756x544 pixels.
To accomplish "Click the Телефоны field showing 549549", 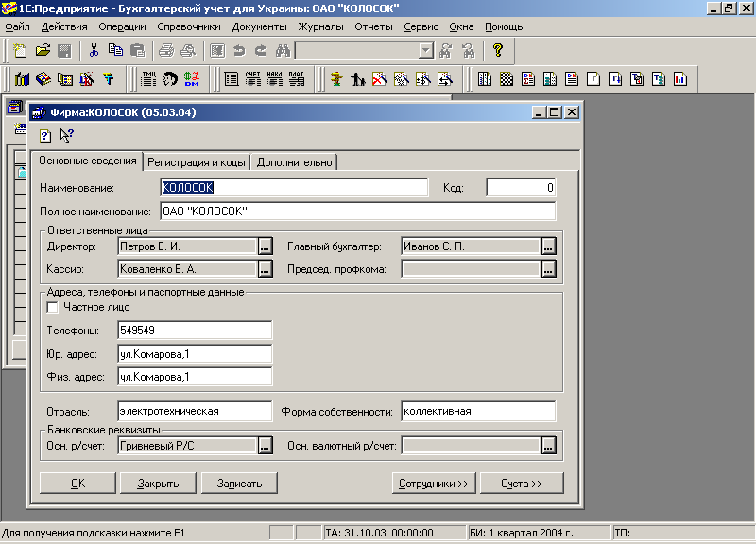I will (x=195, y=330).
